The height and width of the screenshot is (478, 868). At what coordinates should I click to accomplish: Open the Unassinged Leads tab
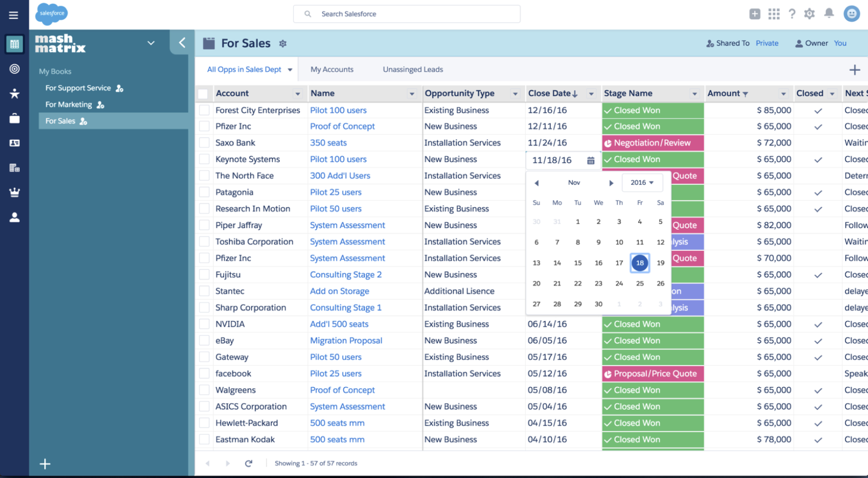coord(412,69)
